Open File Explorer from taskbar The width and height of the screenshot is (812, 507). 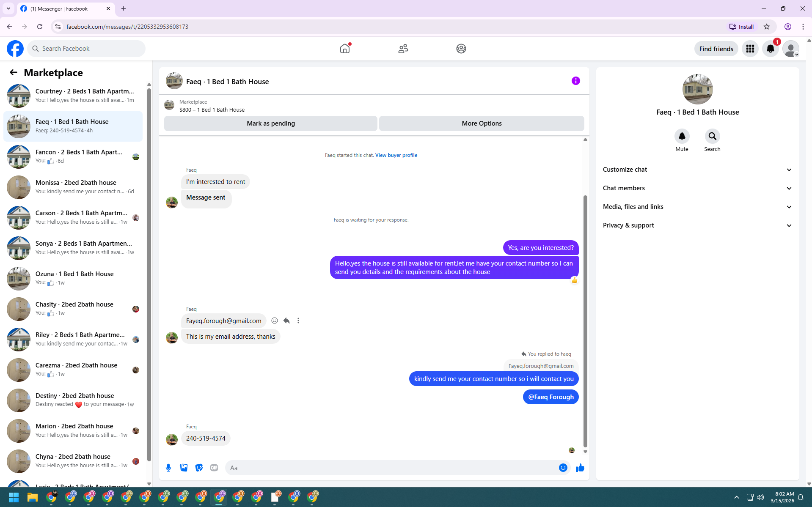32,497
